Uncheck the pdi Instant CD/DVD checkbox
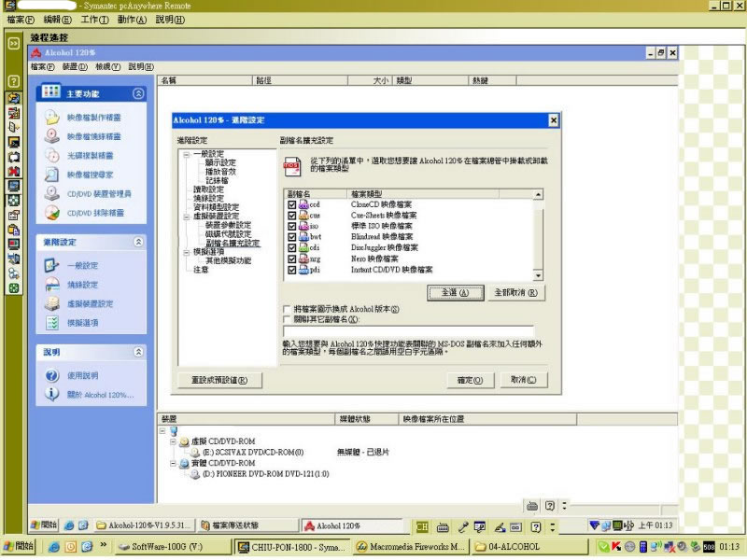 tap(292, 270)
